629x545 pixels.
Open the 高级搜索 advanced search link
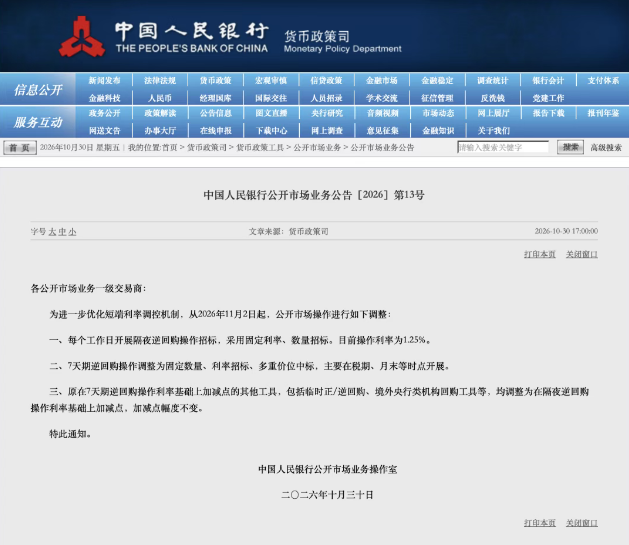606,148
